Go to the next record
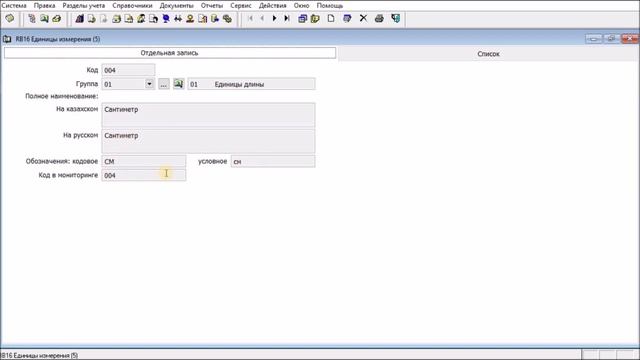Viewport: 640px width, 360px height. click(274, 18)
